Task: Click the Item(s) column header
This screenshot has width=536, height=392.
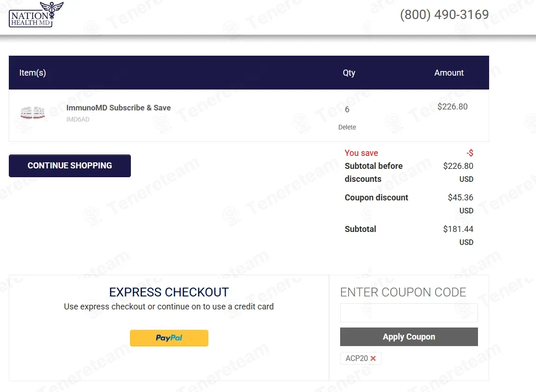Action: click(32, 73)
